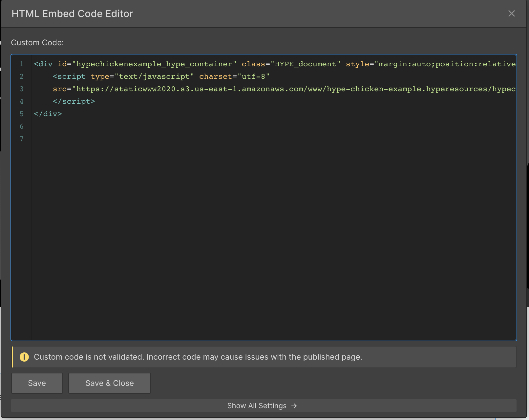
Task: Click the <script opening tag on line 2
Action: 69,76
